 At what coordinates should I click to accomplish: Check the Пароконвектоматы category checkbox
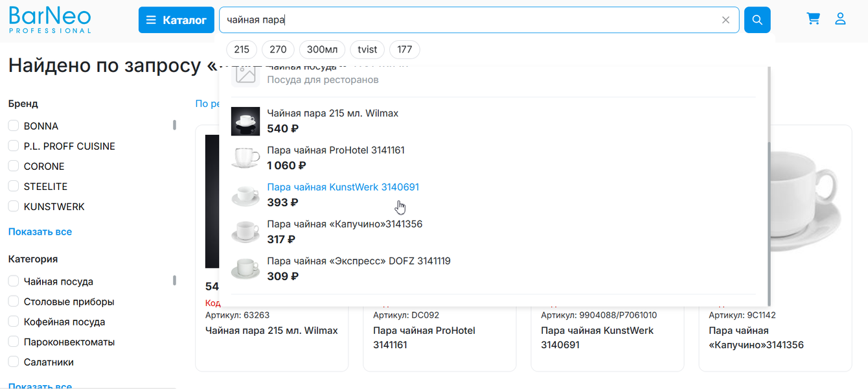(x=13, y=342)
